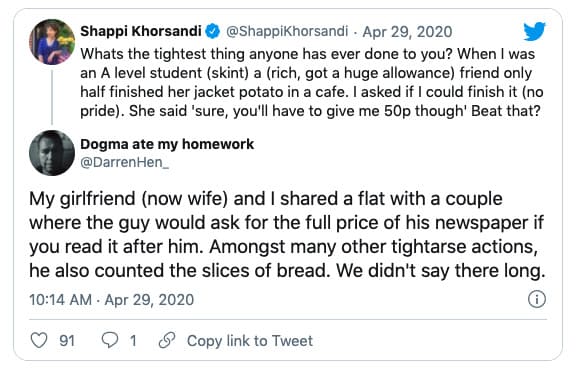The width and height of the screenshot is (576, 372).
Task: Click the thread line connecting both avatars
Action: pos(52,97)
